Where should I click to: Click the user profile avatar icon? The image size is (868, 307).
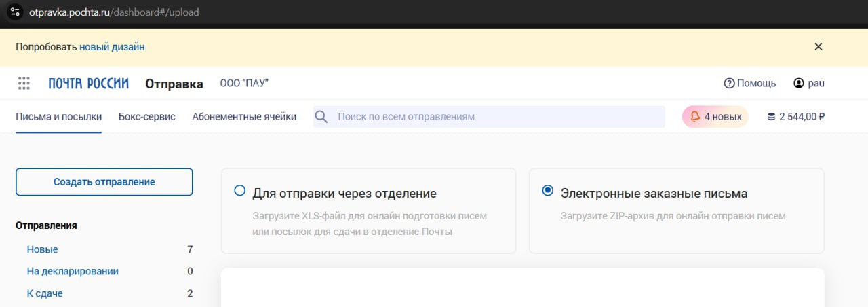pos(799,84)
